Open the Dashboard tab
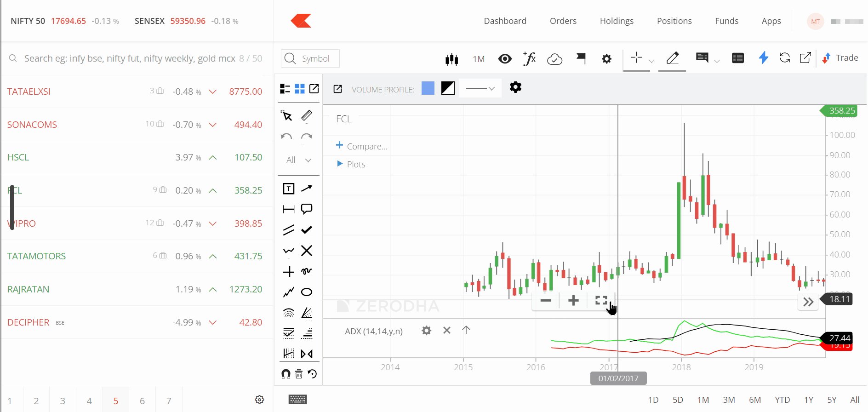The height and width of the screenshot is (412, 868). (x=505, y=21)
